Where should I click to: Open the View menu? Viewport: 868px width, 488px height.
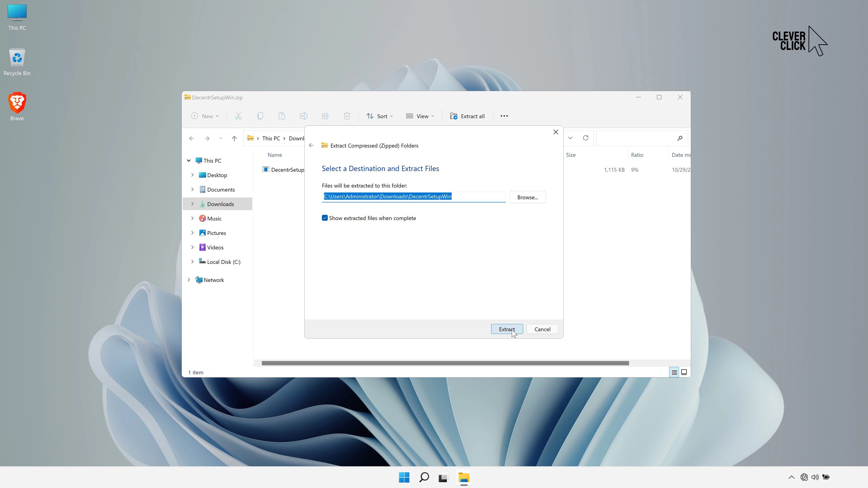tap(420, 116)
